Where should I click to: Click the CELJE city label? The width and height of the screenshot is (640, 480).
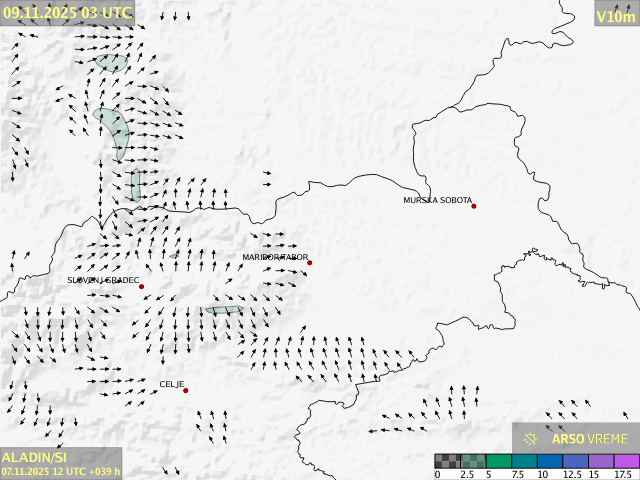pyautogui.click(x=172, y=384)
